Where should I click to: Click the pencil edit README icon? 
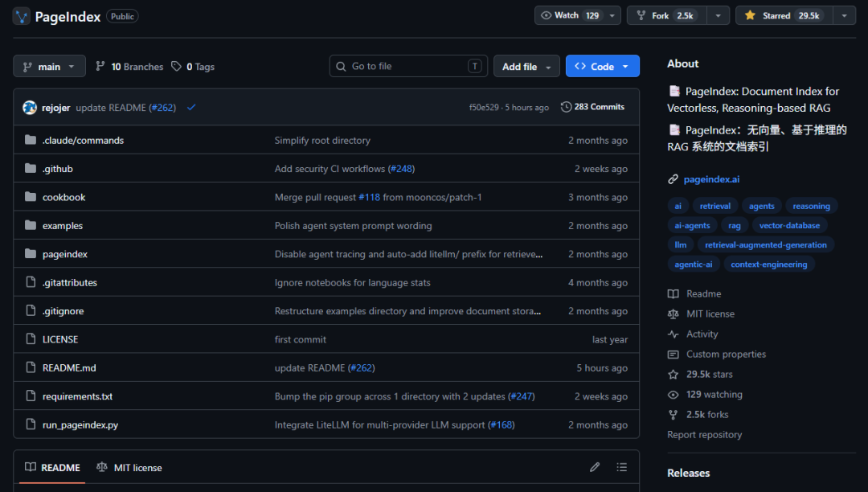coord(595,468)
